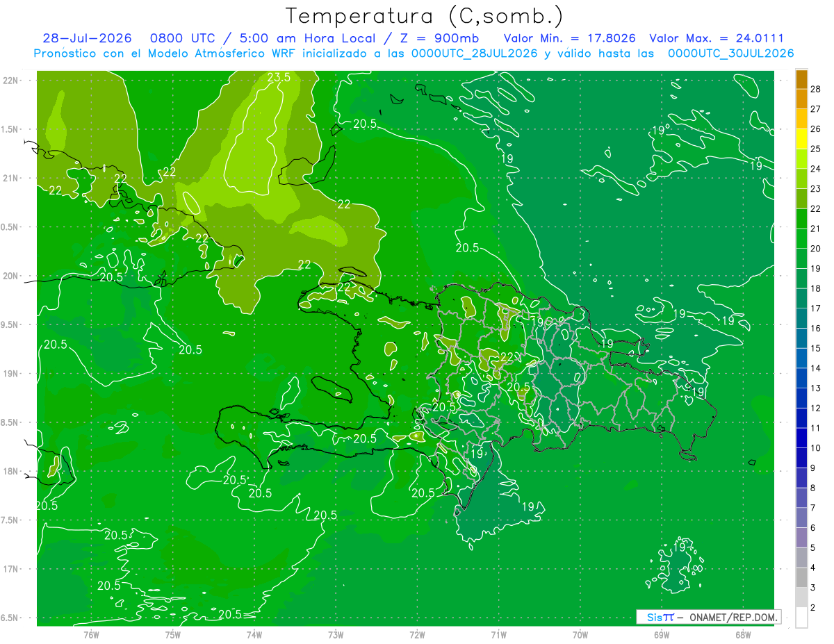Click the '21N' latitude axis label

(10, 179)
